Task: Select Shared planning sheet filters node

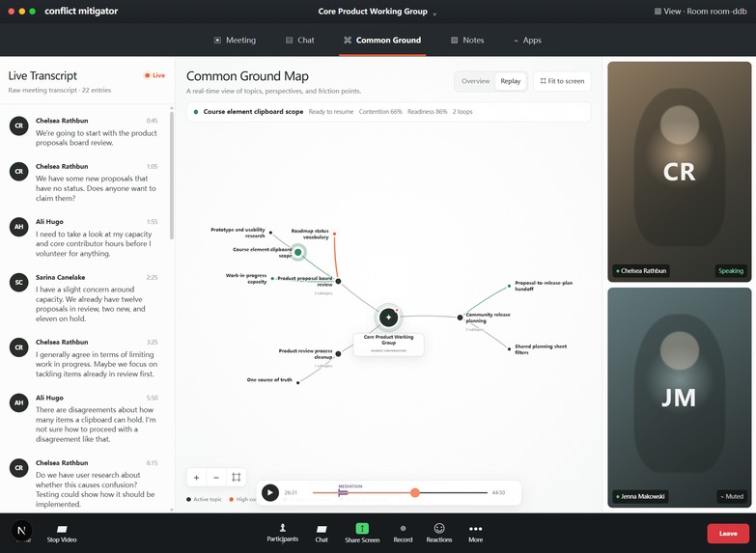Action: click(x=509, y=348)
